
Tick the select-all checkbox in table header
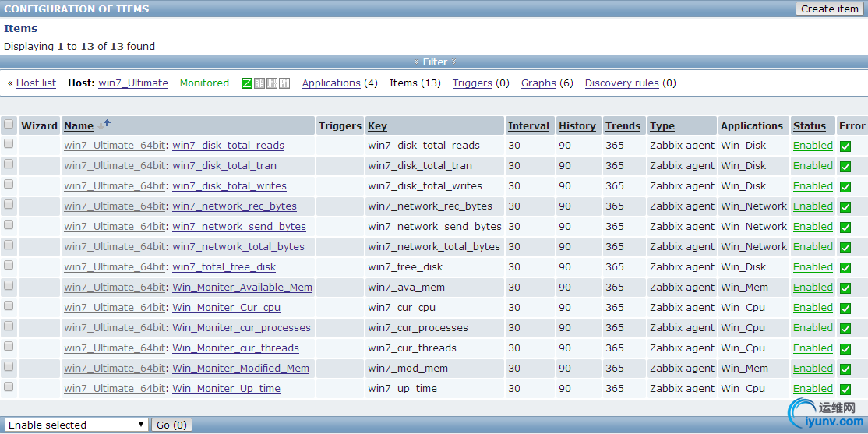pos(9,125)
